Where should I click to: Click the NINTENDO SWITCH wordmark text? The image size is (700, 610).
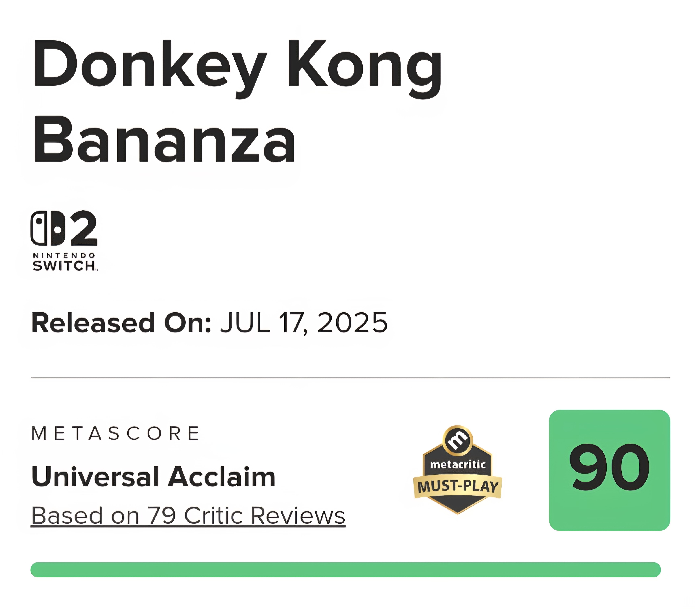pos(65,262)
